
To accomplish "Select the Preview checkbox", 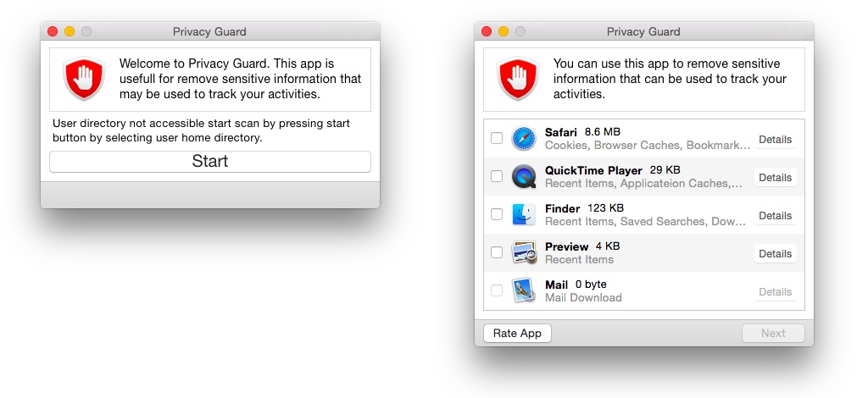I will coord(497,253).
